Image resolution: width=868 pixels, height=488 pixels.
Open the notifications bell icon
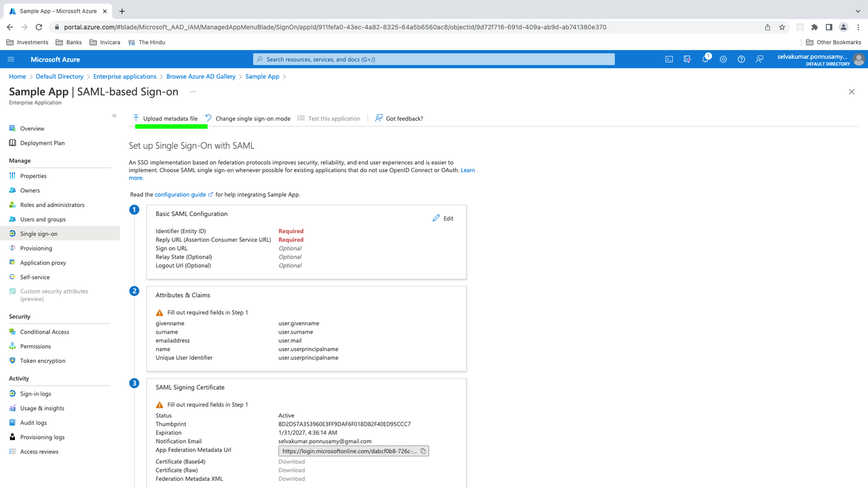pyautogui.click(x=705, y=59)
